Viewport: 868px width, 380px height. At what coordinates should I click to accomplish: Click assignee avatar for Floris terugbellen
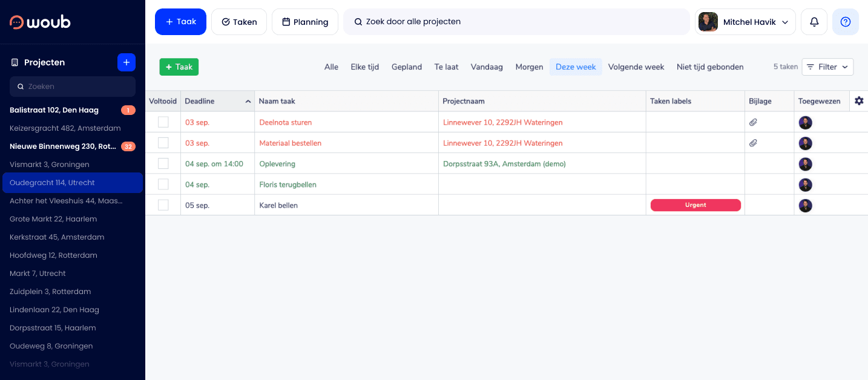(805, 185)
